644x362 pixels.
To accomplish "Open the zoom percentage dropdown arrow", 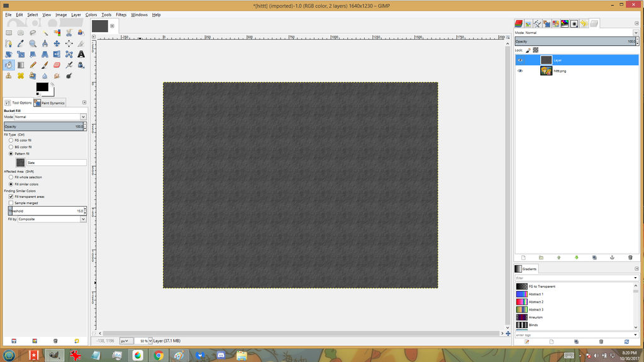I will point(150,341).
